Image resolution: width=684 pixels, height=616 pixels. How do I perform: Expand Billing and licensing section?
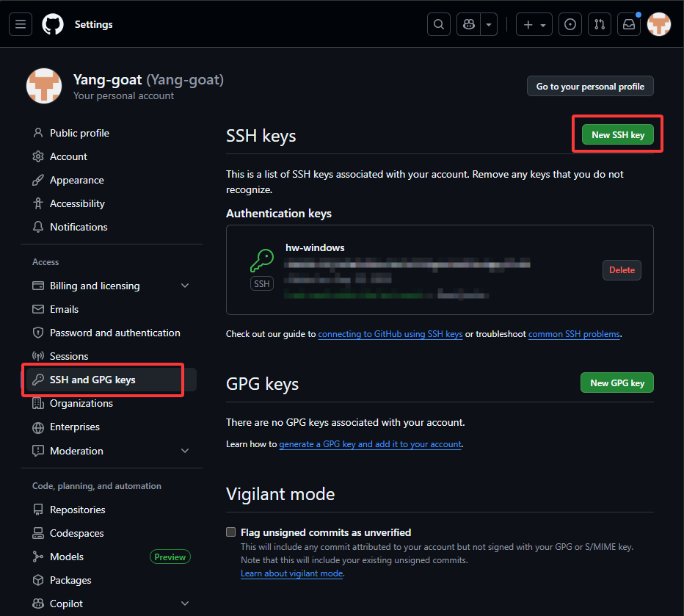(x=185, y=286)
